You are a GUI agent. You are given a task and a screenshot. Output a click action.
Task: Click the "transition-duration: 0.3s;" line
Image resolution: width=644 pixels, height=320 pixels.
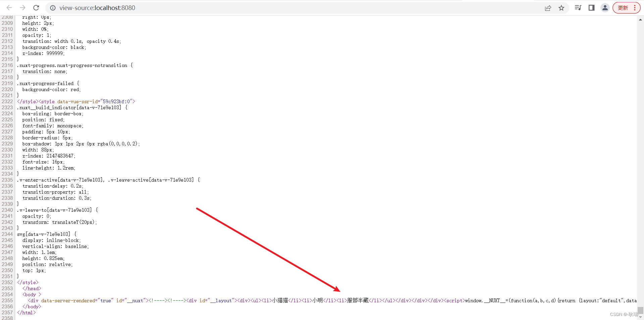57,198
